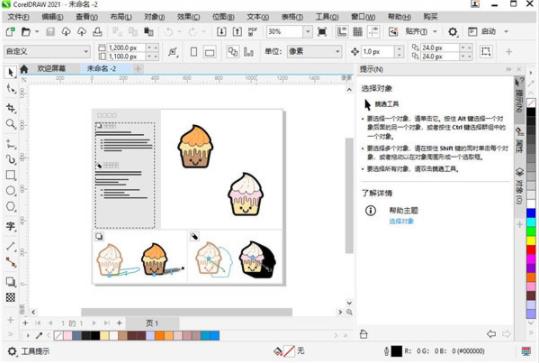Select the Ellipse tool
The width and height of the screenshot is (539, 363).
(11, 190)
